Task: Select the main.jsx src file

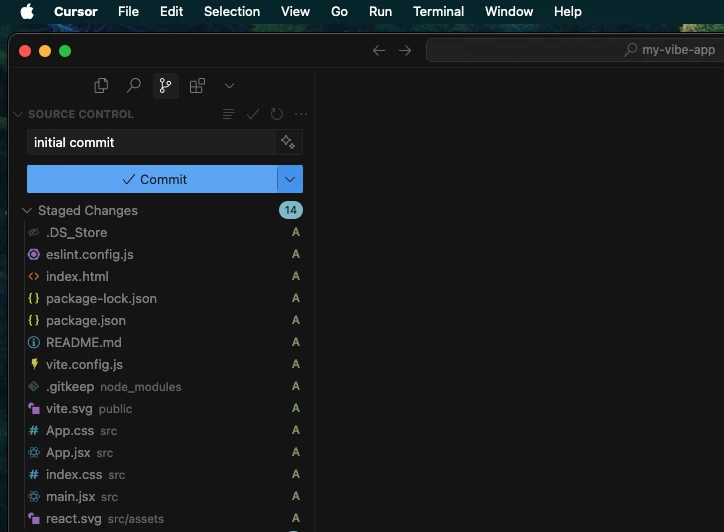Action: (x=163, y=496)
